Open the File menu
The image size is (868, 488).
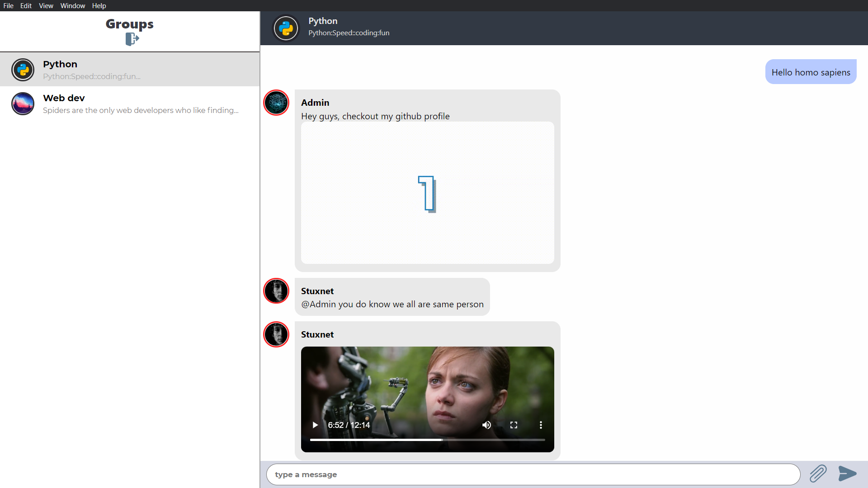pyautogui.click(x=8, y=6)
